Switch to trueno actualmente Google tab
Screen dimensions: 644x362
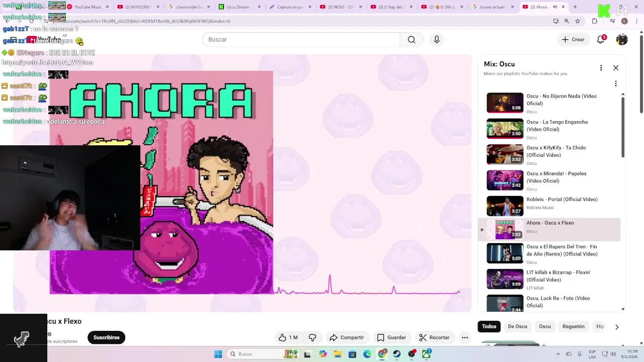[493, 7]
